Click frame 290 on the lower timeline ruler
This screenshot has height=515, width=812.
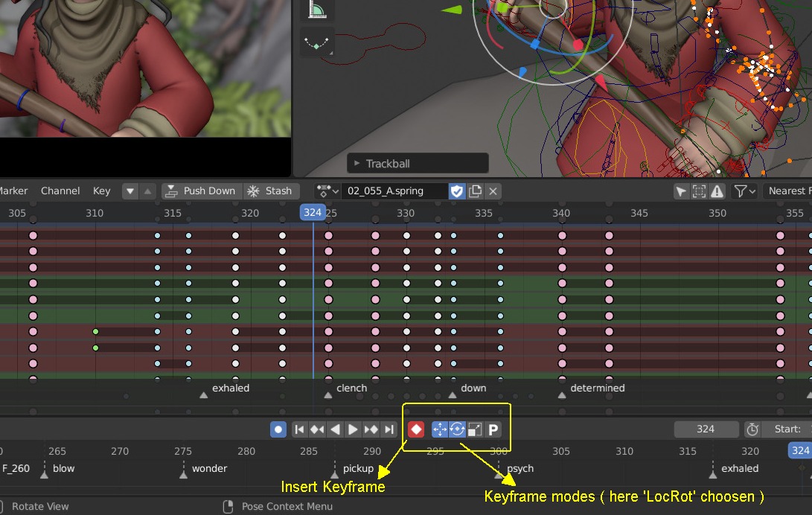(372, 451)
